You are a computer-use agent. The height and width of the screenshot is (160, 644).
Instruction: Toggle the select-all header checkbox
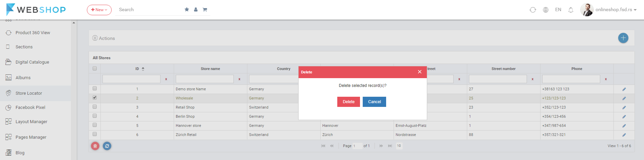point(95,68)
